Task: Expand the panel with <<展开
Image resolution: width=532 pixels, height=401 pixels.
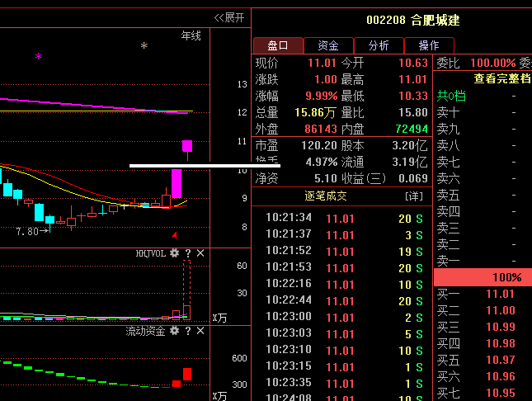Action: click(229, 17)
